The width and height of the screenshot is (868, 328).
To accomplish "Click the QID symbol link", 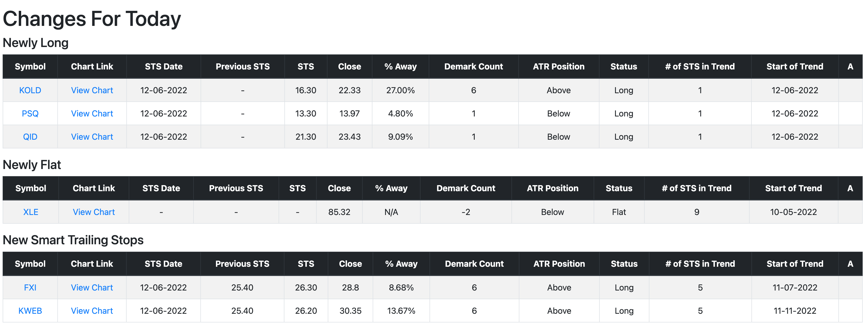I will click(x=30, y=137).
